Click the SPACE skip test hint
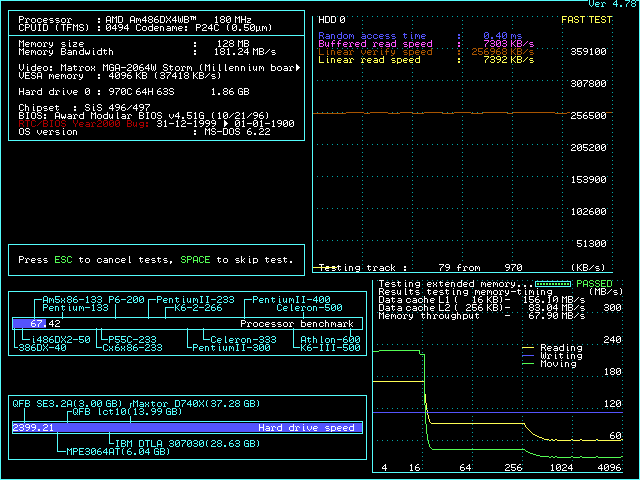Image resolution: width=640 pixels, height=480 pixels. tap(194, 260)
